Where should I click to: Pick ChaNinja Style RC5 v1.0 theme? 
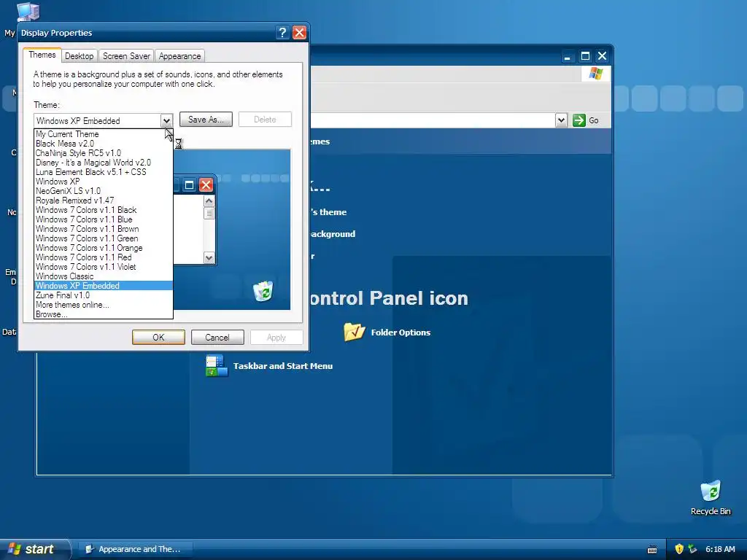pyautogui.click(x=104, y=153)
